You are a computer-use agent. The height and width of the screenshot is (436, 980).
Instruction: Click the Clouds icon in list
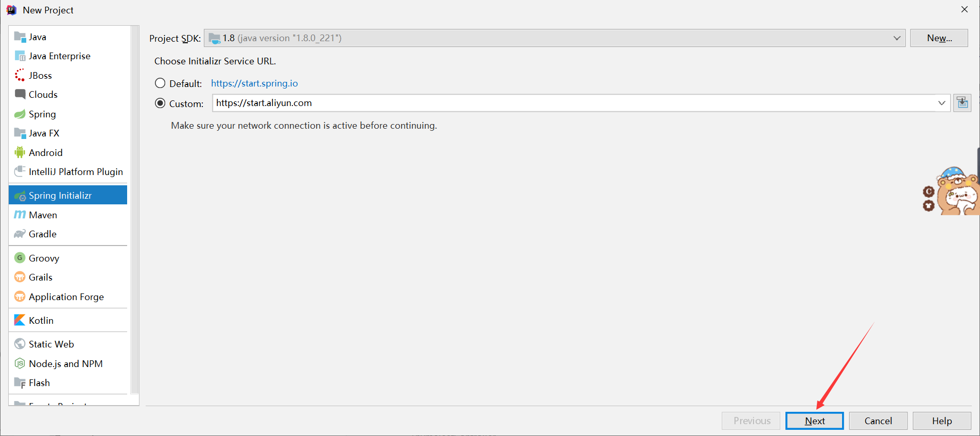pos(20,94)
